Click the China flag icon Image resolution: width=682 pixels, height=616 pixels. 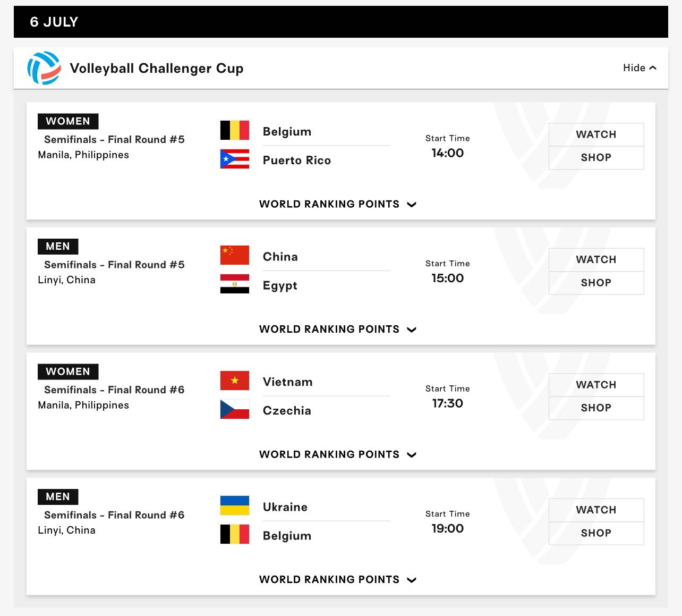[x=235, y=255]
